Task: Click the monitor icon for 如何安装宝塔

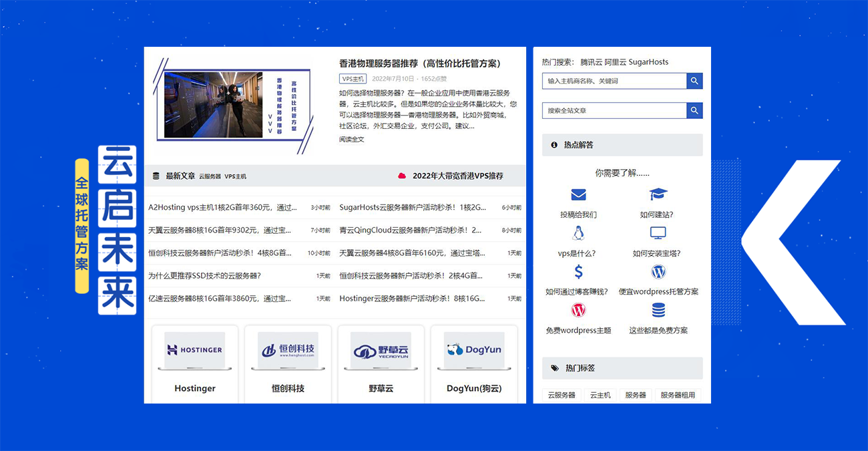Action: tap(658, 233)
